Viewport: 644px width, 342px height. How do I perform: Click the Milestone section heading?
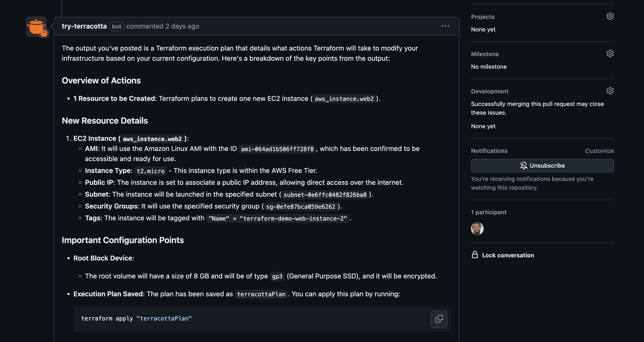(485, 54)
